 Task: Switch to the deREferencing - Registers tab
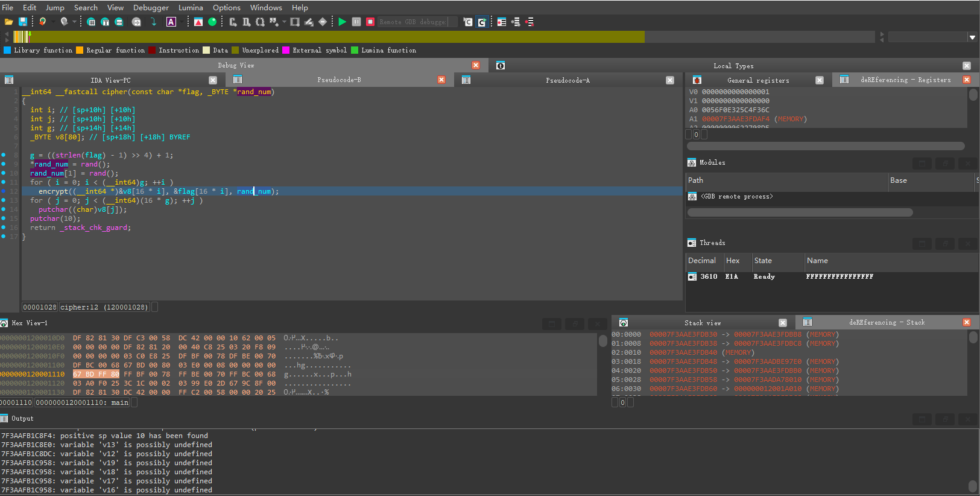click(905, 80)
